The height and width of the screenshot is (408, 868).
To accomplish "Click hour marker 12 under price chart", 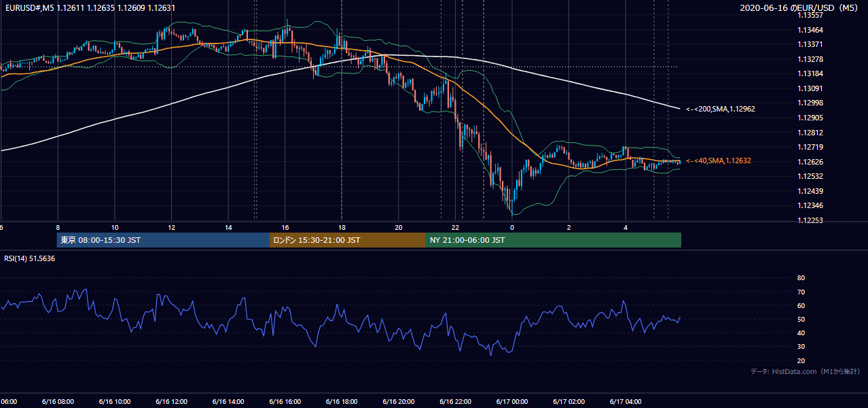I will (x=171, y=227).
